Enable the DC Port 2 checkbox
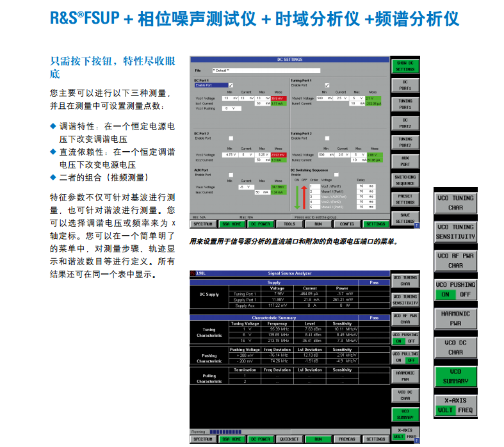 tap(231, 138)
